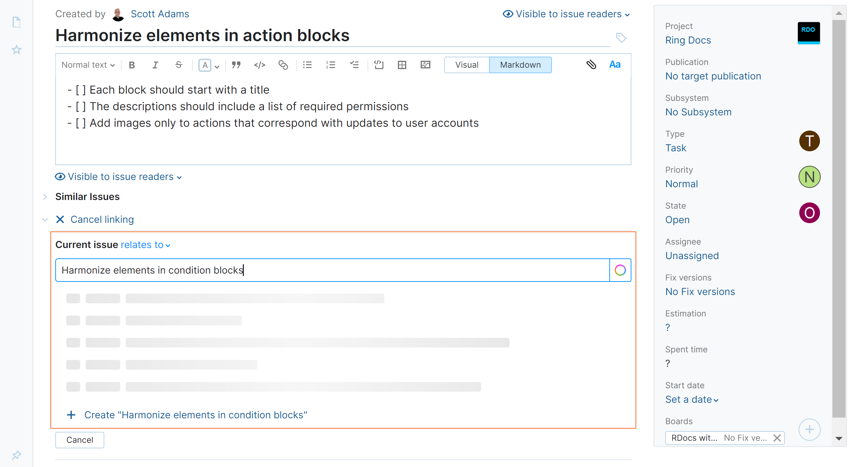The width and height of the screenshot is (868, 467).
Task: Insert a table into the description
Action: click(x=402, y=65)
